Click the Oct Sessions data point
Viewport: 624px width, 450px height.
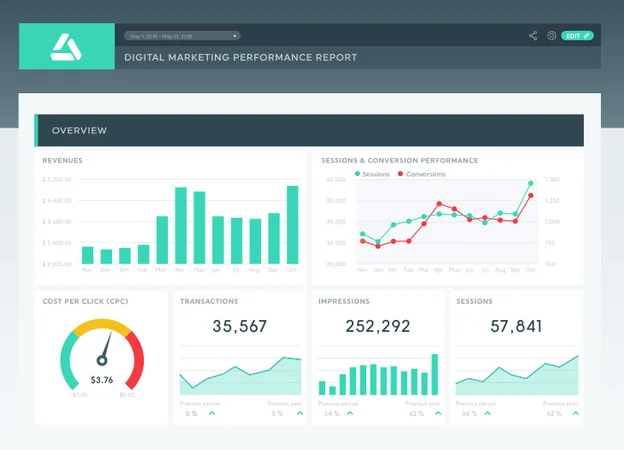pyautogui.click(x=530, y=183)
